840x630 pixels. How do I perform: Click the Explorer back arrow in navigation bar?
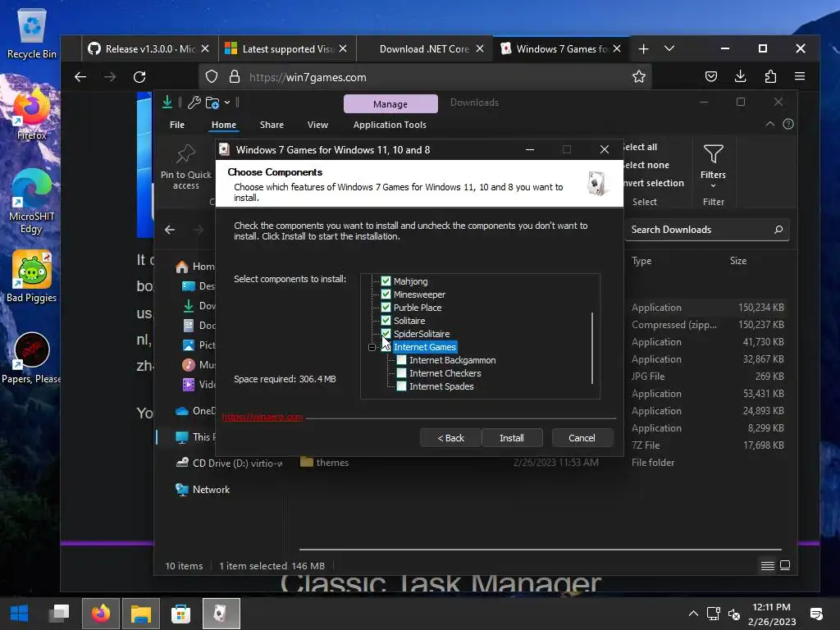[x=170, y=230]
